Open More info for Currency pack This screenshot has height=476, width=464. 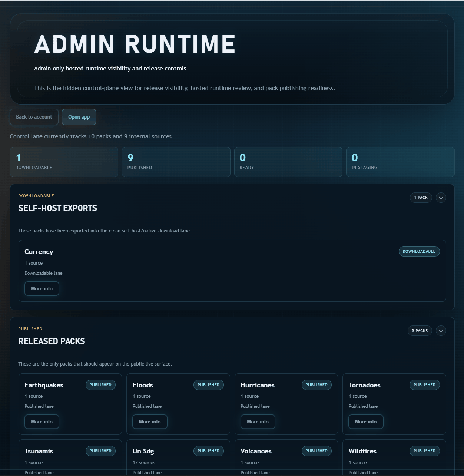[42, 288]
